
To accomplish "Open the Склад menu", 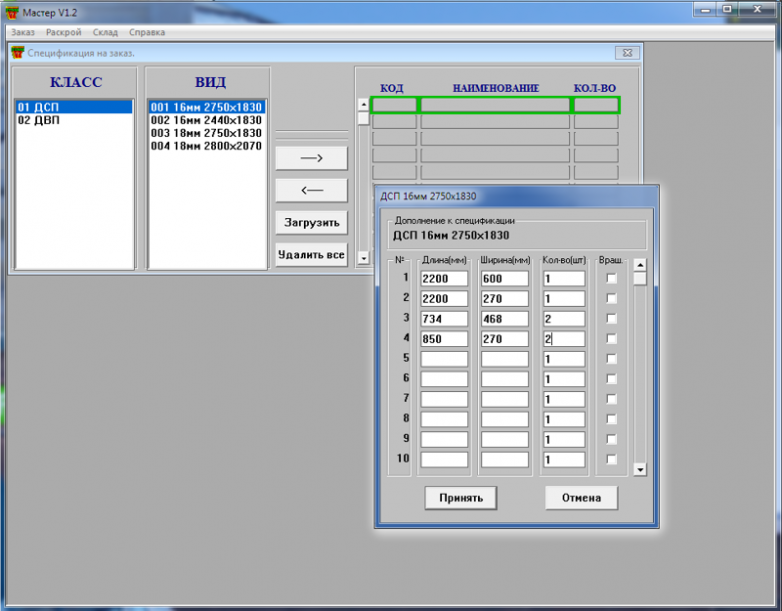I will [105, 32].
